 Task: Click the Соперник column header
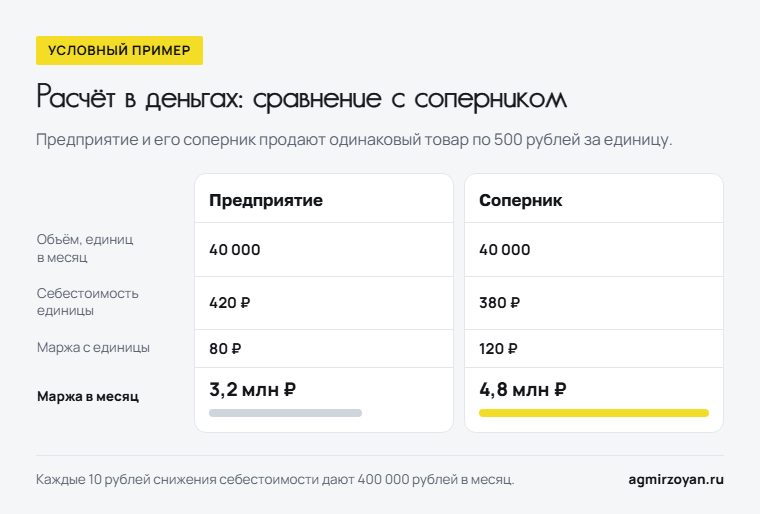pyautogui.click(x=521, y=200)
